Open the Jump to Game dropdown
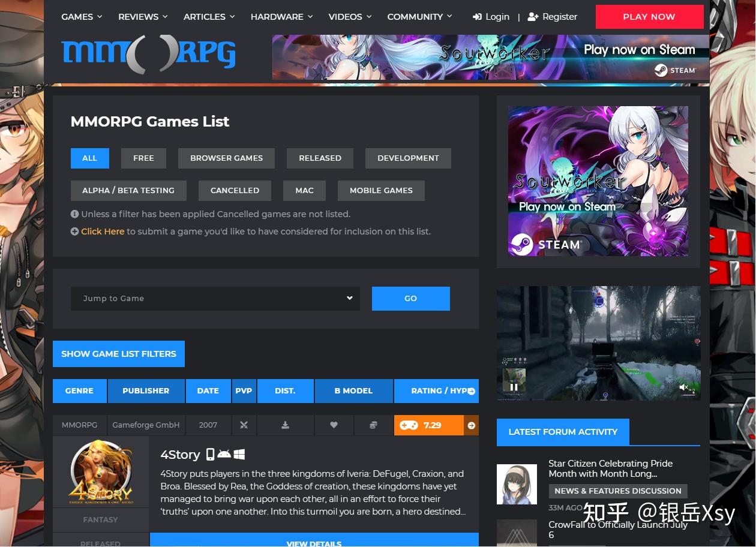756x547 pixels. [215, 299]
